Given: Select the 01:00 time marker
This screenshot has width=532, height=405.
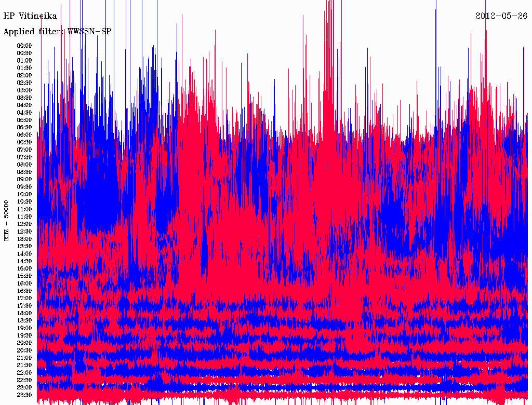Looking at the screenshot, I should tap(24, 61).
